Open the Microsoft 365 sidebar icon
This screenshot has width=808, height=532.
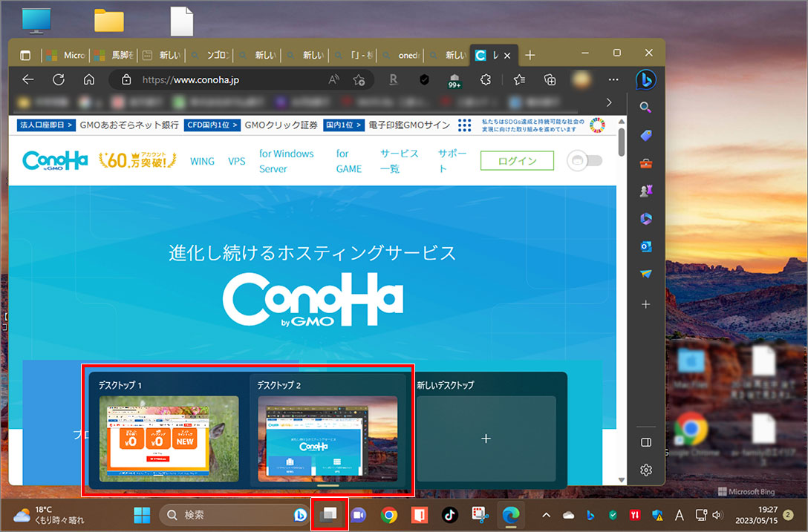(645, 219)
